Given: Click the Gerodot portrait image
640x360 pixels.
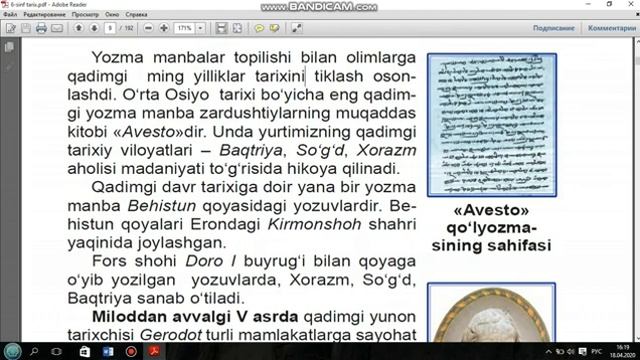Looking at the screenshot, I should point(491,313).
